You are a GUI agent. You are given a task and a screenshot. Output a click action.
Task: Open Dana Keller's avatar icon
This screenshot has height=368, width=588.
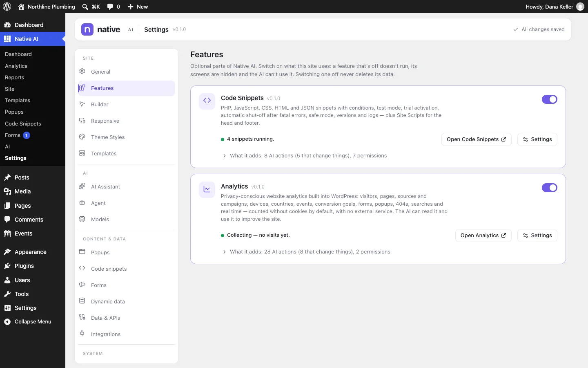pyautogui.click(x=580, y=7)
